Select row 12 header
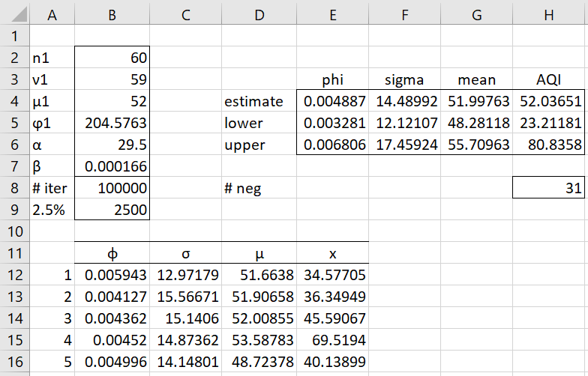Image resolution: width=588 pixels, height=376 pixels. click(x=15, y=274)
